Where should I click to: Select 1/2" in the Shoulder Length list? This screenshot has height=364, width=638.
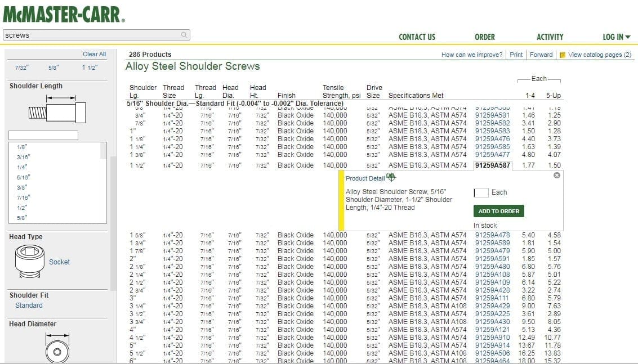point(22,208)
